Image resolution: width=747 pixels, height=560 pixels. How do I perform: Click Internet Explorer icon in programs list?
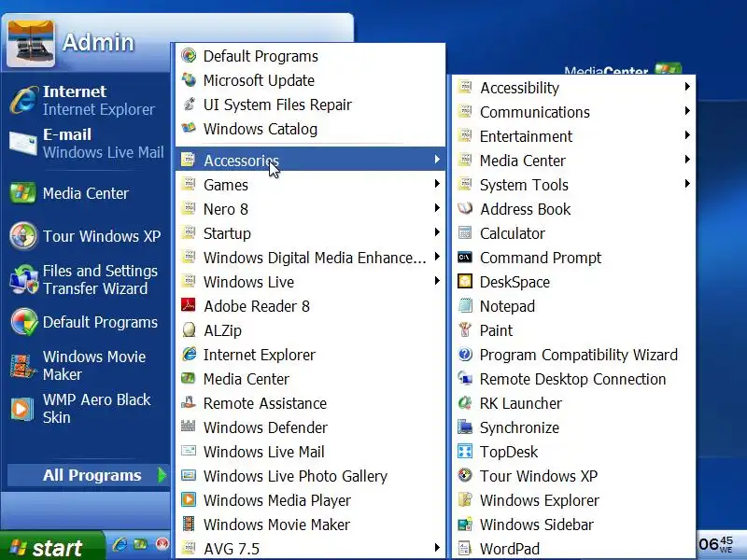click(x=189, y=355)
